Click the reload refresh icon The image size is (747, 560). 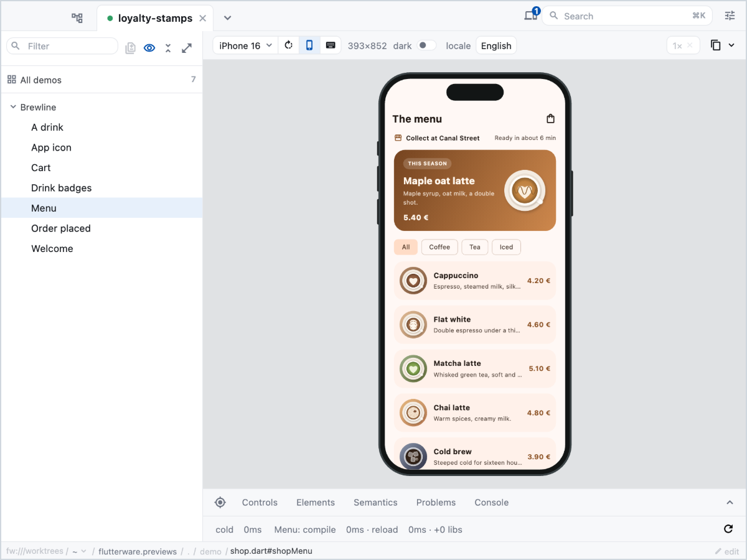pyautogui.click(x=728, y=529)
